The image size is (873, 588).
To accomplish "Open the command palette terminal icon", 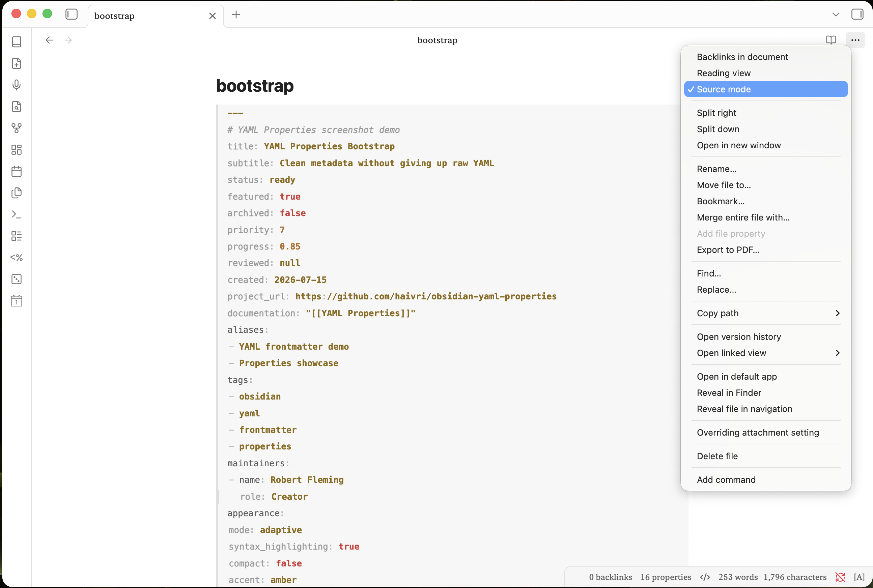I will point(17,214).
